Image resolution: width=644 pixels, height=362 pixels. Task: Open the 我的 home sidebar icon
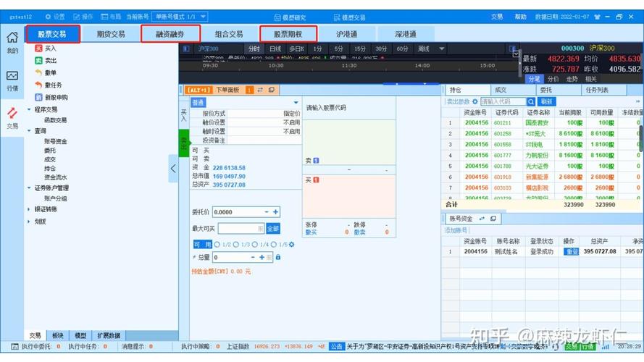point(12,38)
